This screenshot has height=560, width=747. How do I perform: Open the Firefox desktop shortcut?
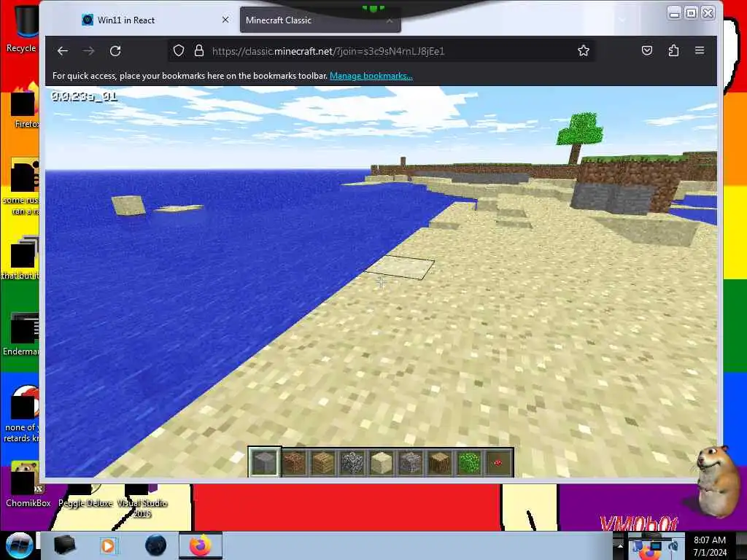coord(25,106)
